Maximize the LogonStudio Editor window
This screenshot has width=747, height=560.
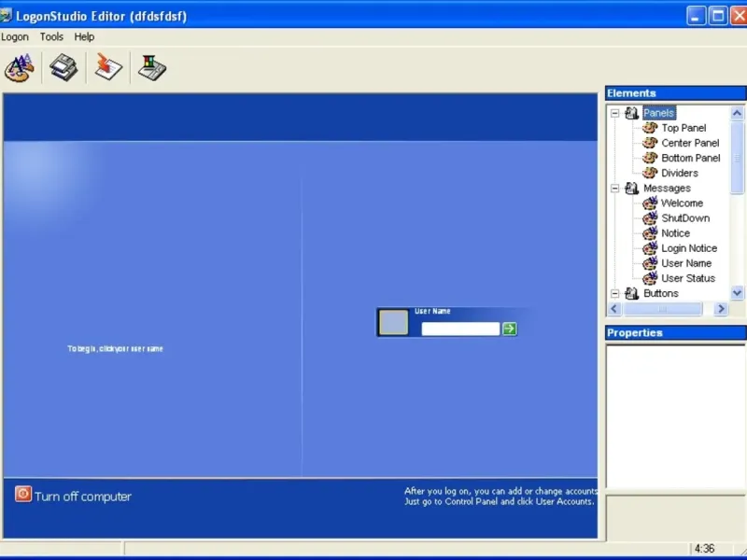(x=718, y=16)
